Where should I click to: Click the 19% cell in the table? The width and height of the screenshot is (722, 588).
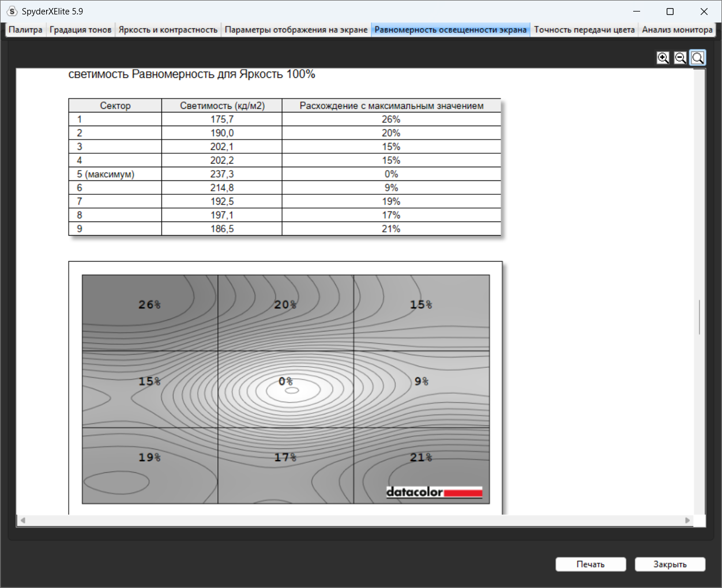pos(391,202)
